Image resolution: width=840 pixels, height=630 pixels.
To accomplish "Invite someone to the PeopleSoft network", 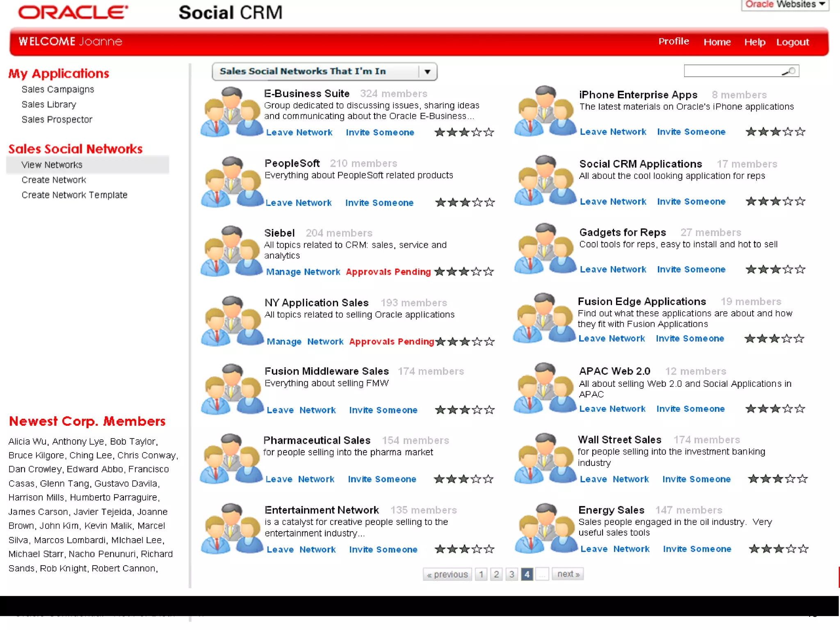I will (x=379, y=203).
